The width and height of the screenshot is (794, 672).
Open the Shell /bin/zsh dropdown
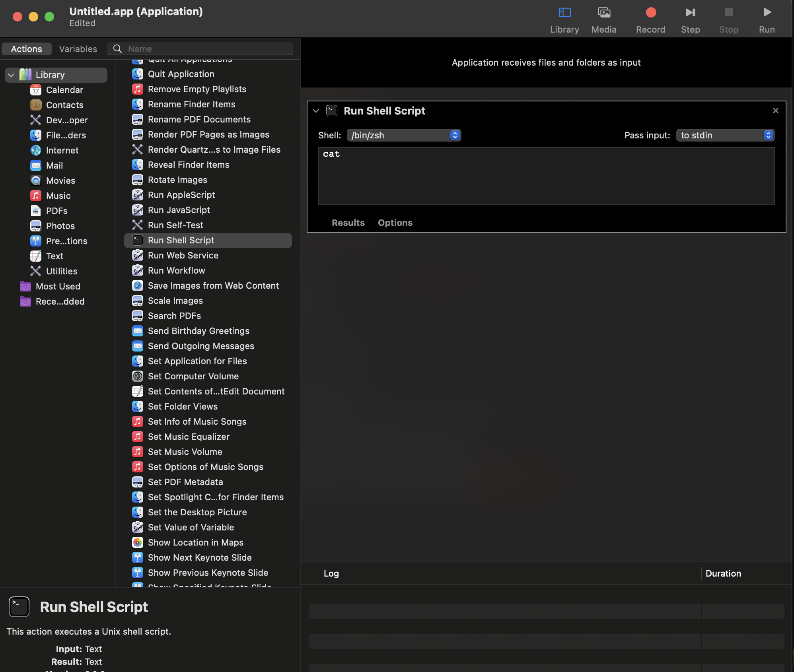coord(403,135)
